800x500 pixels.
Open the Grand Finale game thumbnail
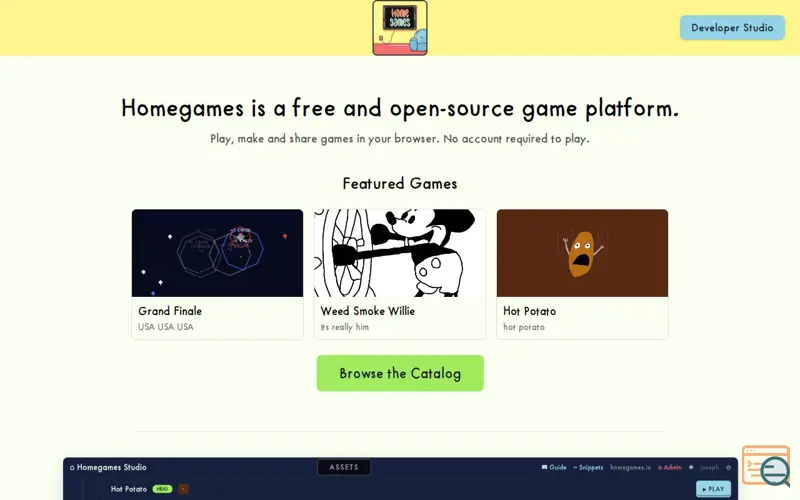click(x=217, y=253)
